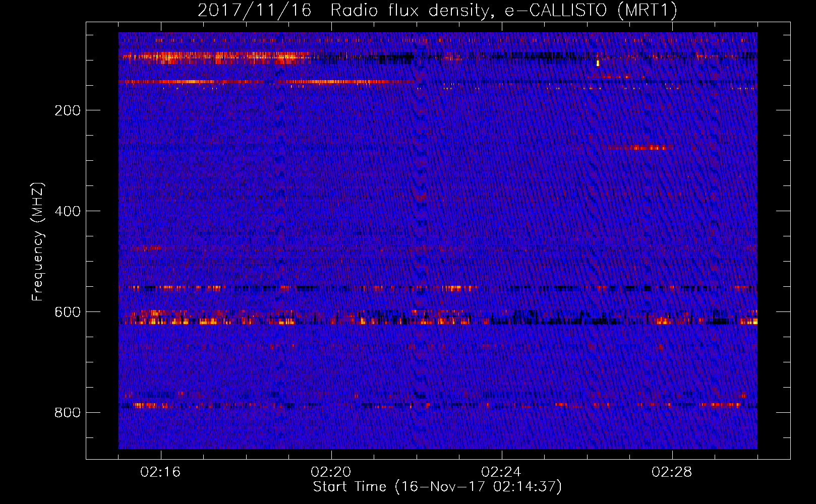Image resolution: width=816 pixels, height=504 pixels.
Task: Click the 02:28 time tick label
Action: click(672, 472)
